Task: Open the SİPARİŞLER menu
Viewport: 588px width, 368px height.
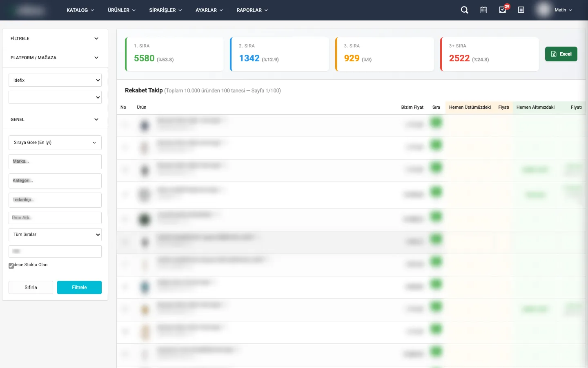Action: click(x=165, y=10)
